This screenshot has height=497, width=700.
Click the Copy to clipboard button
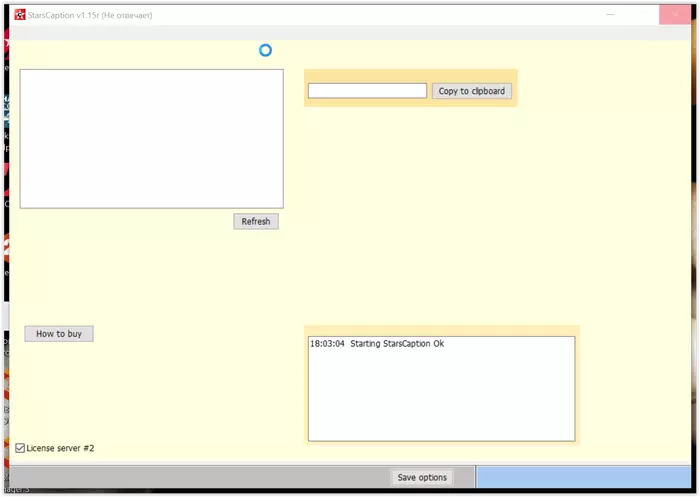tap(471, 91)
